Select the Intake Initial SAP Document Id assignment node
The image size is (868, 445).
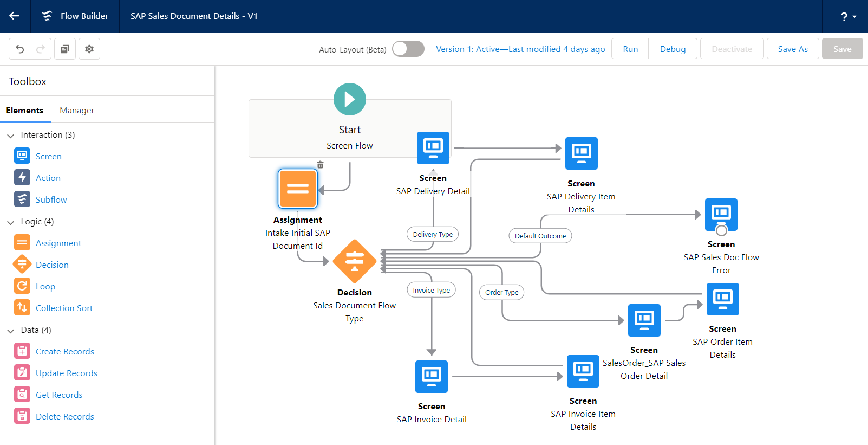298,189
